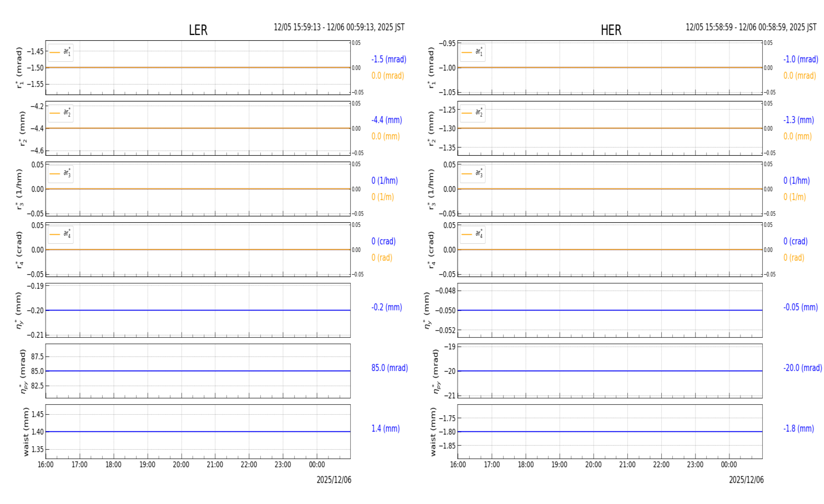Click the -0.05 (mm) readout
824x504 pixels.
[x=801, y=307]
